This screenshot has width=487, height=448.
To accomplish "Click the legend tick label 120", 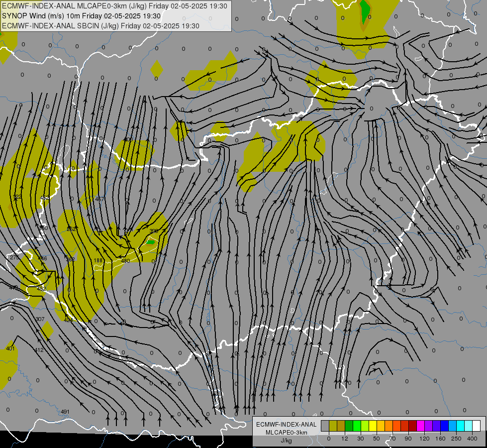I will [x=424, y=439].
